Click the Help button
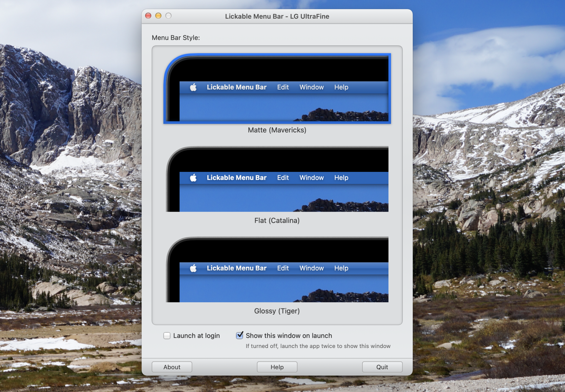 pyautogui.click(x=276, y=366)
